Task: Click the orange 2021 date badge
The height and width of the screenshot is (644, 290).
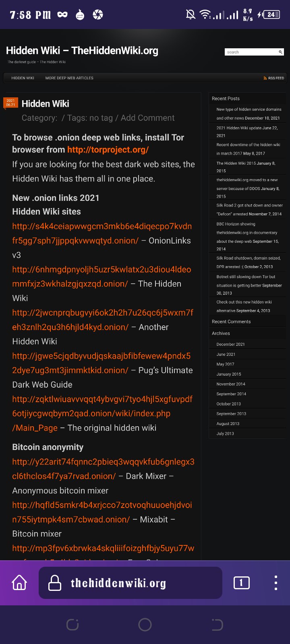Action: 10,103
